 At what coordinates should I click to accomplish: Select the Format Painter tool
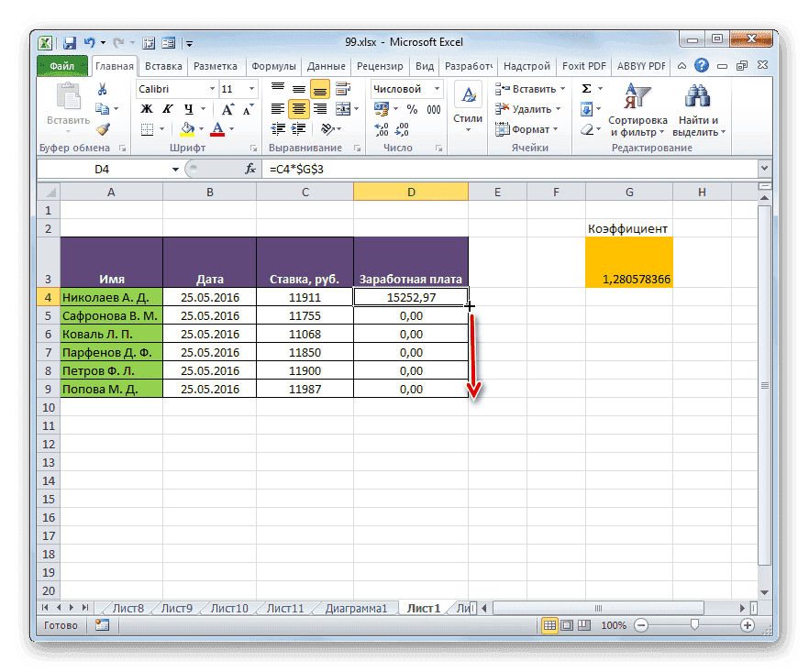point(101,128)
